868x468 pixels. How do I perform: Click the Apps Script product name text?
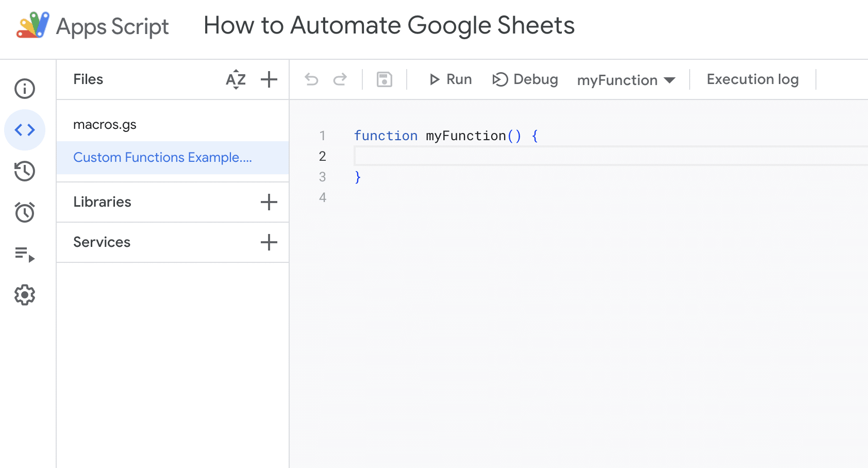point(112,27)
